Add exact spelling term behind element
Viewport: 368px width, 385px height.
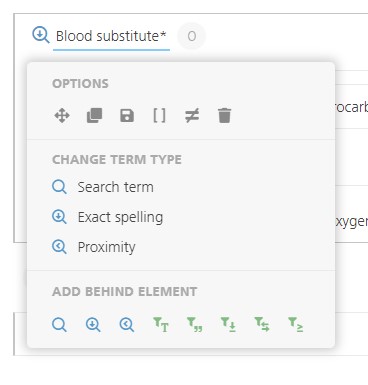click(93, 324)
